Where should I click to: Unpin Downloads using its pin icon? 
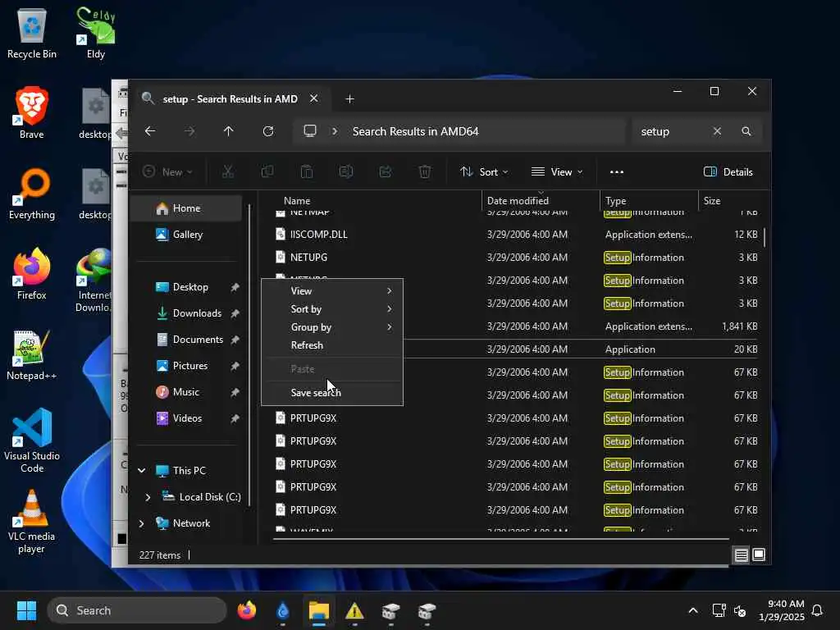point(235,314)
